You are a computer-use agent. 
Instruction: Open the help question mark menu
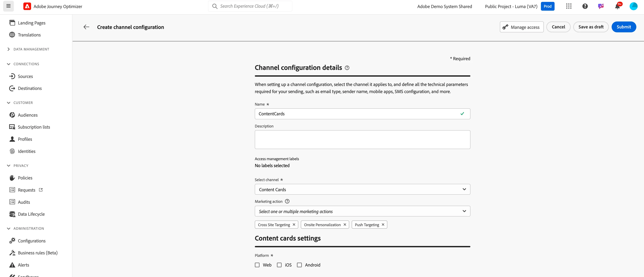click(585, 6)
